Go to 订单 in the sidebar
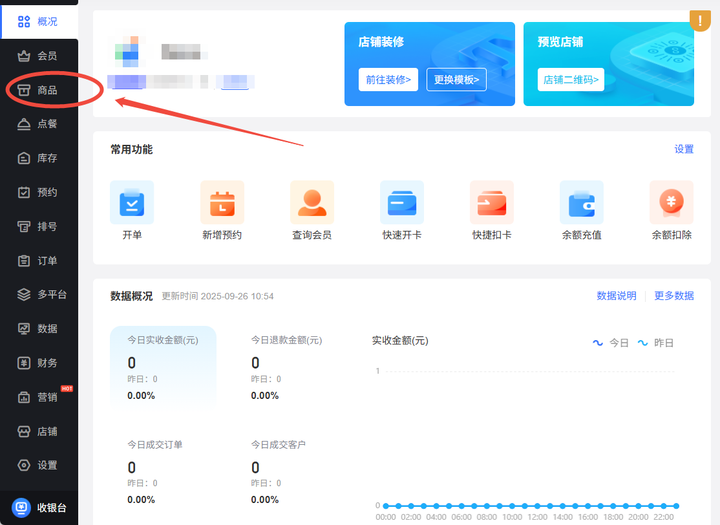The width and height of the screenshot is (720, 525). pos(40,261)
